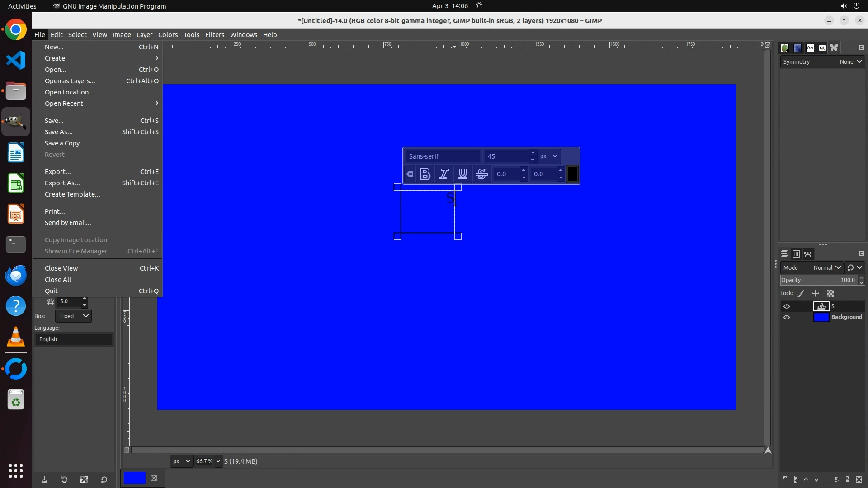Toggle the lock alpha channel button
The width and height of the screenshot is (868, 488).
coord(830,293)
